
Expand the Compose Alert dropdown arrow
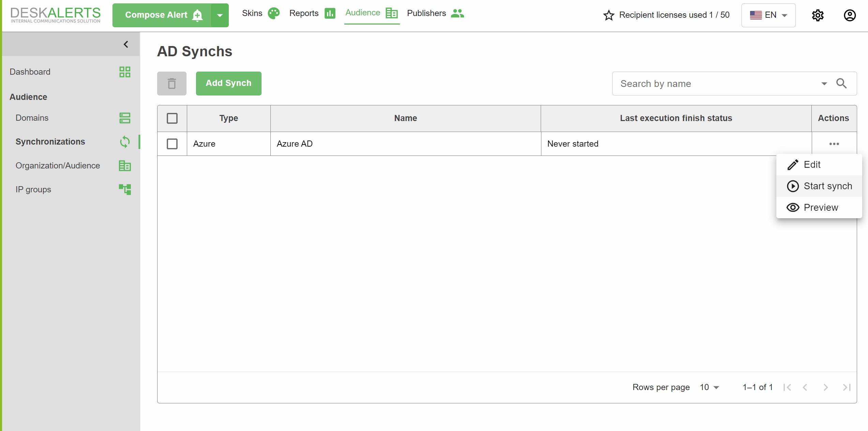pyautogui.click(x=220, y=15)
